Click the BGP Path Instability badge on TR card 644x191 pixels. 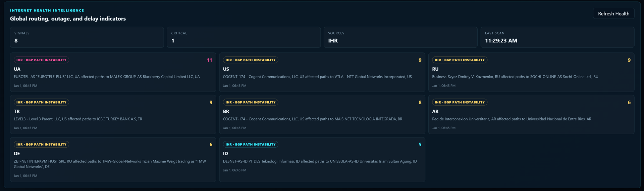pyautogui.click(x=41, y=102)
